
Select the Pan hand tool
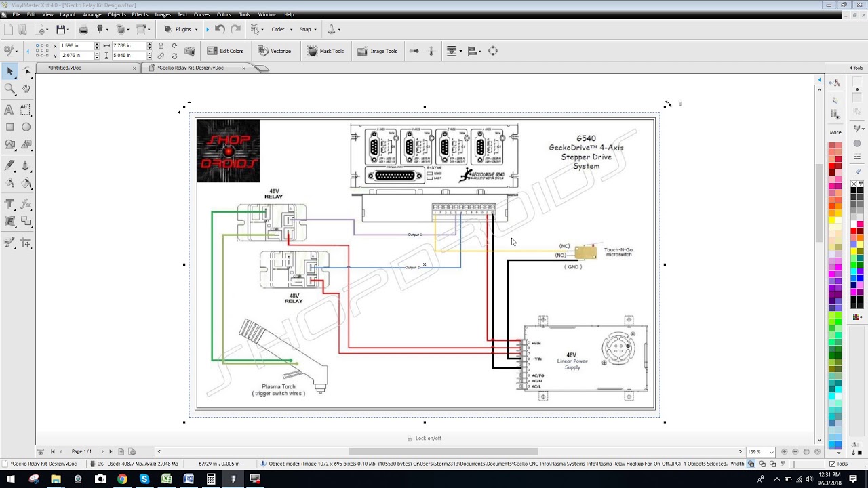pyautogui.click(x=26, y=89)
